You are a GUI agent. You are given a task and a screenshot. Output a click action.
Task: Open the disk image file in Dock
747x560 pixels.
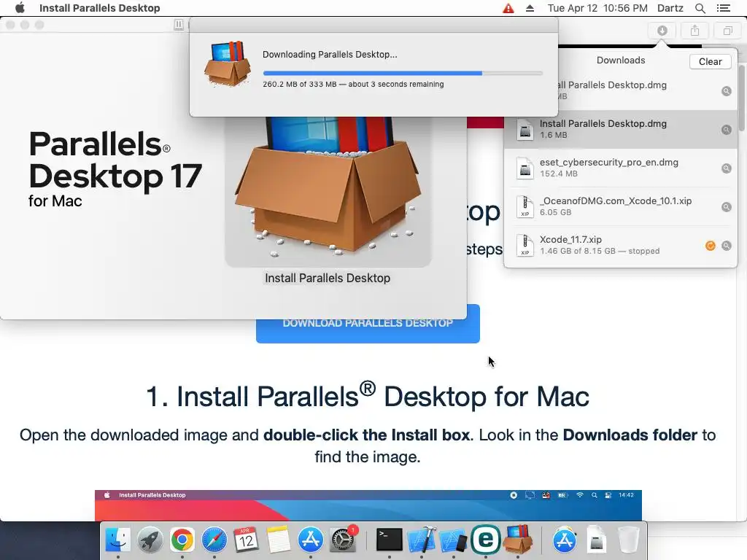click(x=596, y=540)
